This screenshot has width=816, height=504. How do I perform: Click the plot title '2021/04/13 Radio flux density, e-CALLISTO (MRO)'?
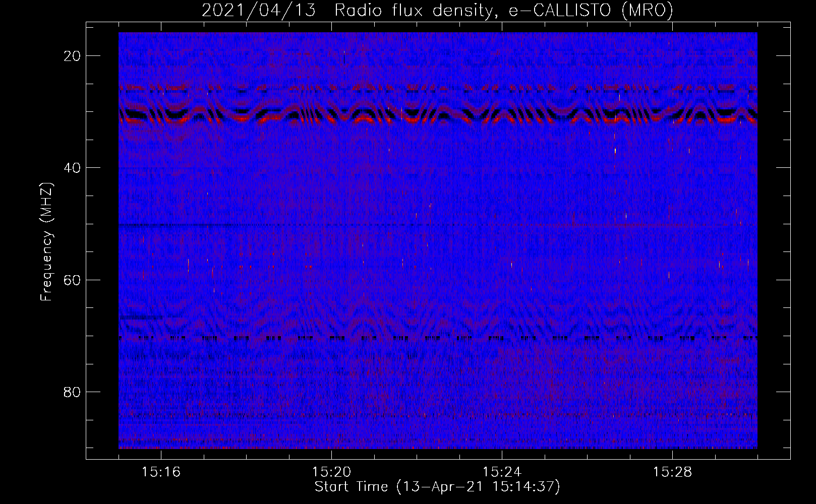(x=437, y=11)
